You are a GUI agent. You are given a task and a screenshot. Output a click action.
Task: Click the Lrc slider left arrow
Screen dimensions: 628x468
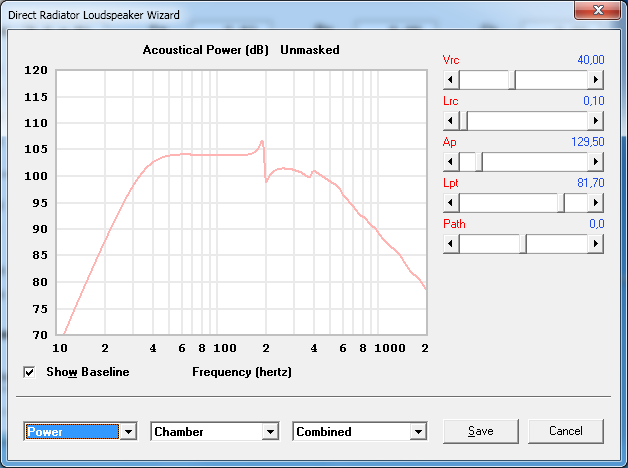[451, 121]
